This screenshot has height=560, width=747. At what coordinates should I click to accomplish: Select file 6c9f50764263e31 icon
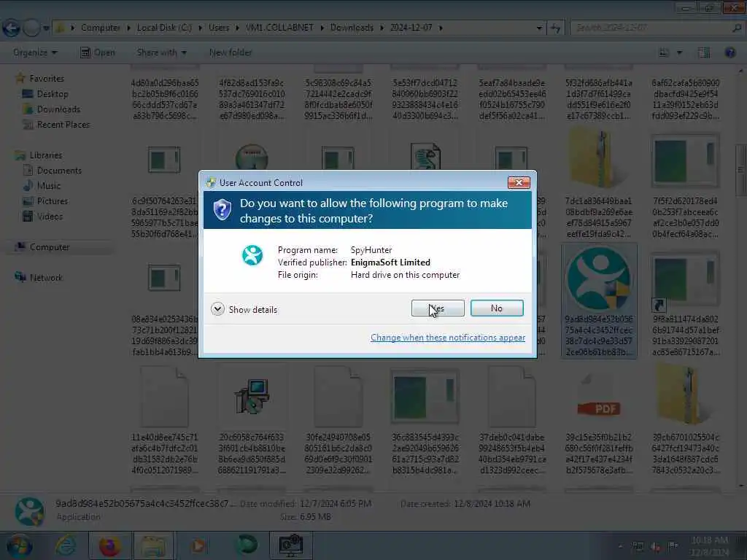(x=164, y=160)
